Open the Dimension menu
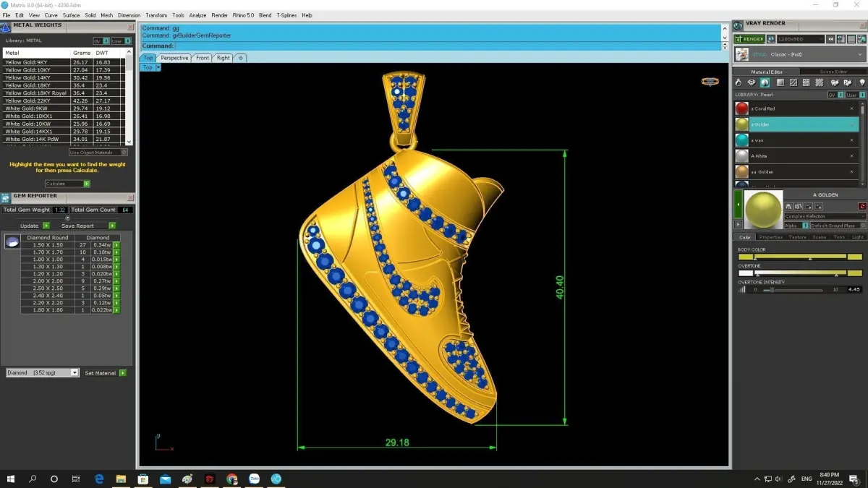This screenshot has width=868, height=488. 129,15
